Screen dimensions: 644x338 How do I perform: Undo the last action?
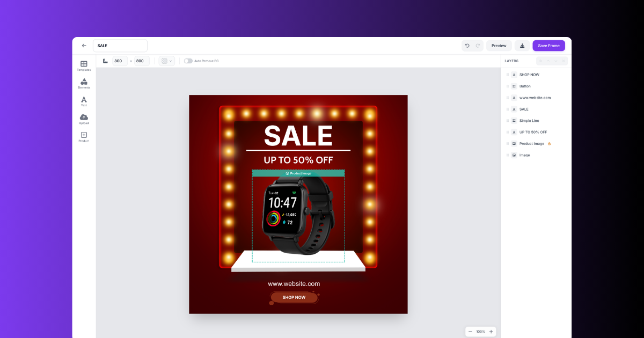467,46
